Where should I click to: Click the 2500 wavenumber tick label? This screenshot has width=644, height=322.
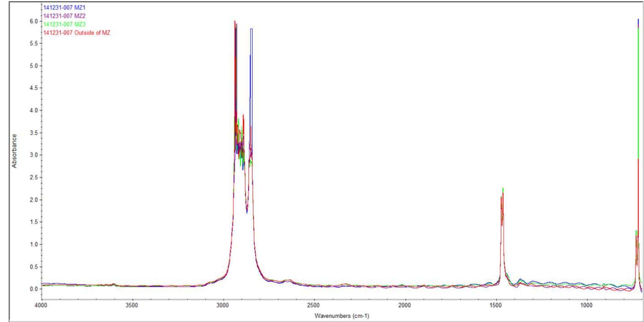coord(314,305)
